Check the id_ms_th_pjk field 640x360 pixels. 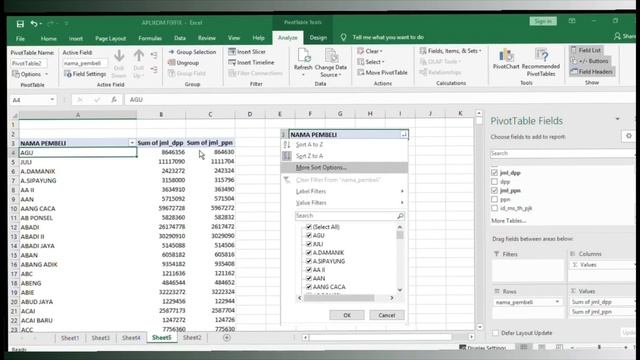point(495,208)
